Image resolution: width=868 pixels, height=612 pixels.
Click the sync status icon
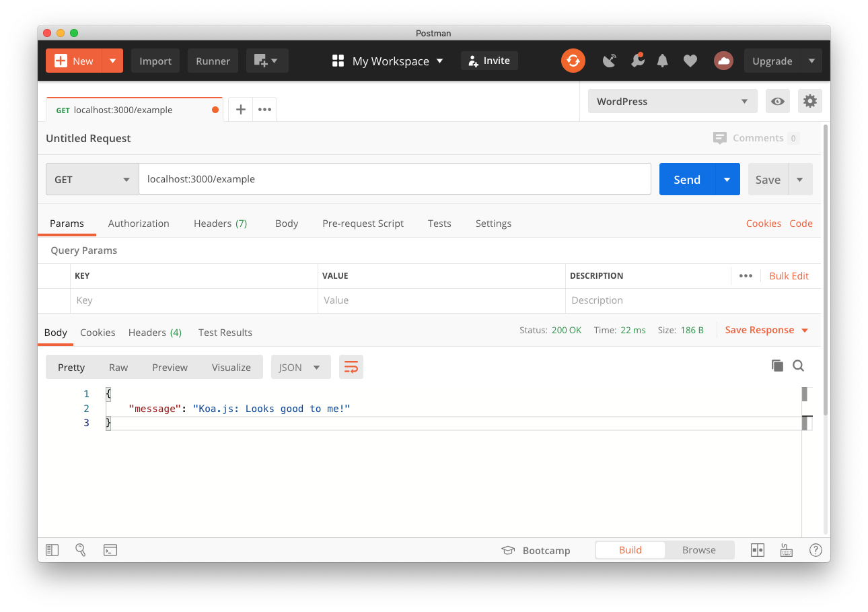click(573, 61)
